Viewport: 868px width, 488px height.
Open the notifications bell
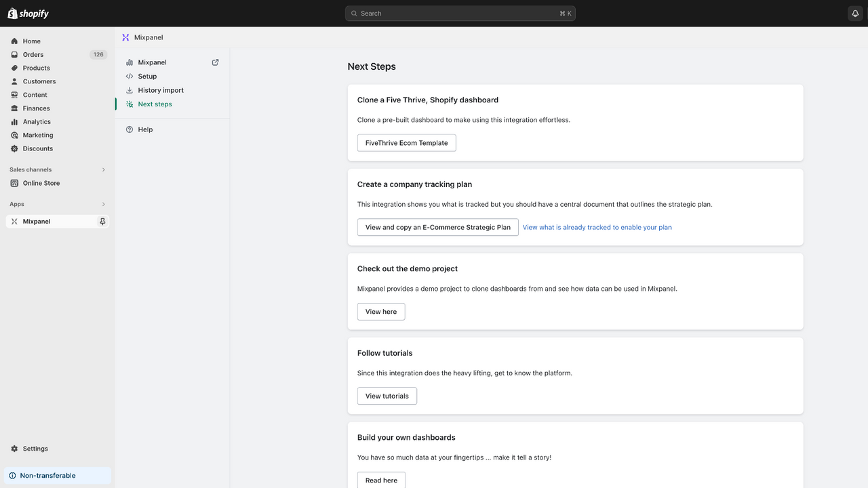[855, 14]
